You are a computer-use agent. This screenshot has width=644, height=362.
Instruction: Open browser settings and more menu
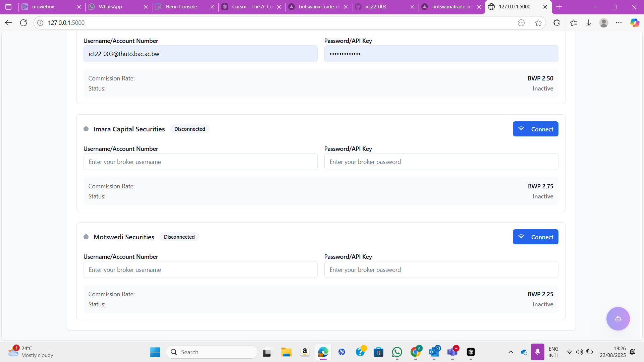(619, 23)
